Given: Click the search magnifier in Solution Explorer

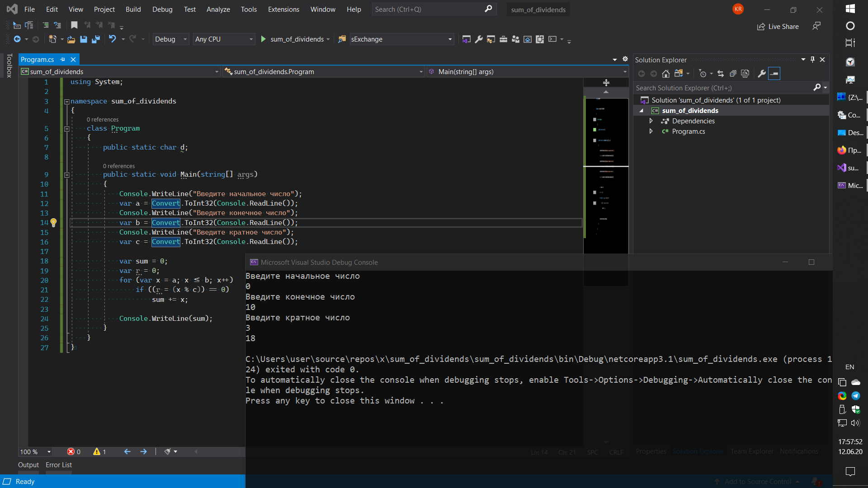Looking at the screenshot, I should [817, 88].
